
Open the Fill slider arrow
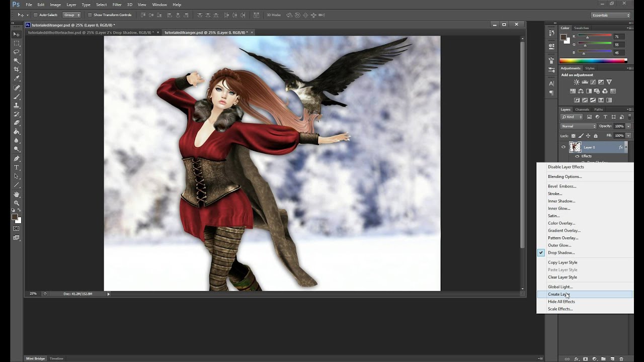(628, 136)
